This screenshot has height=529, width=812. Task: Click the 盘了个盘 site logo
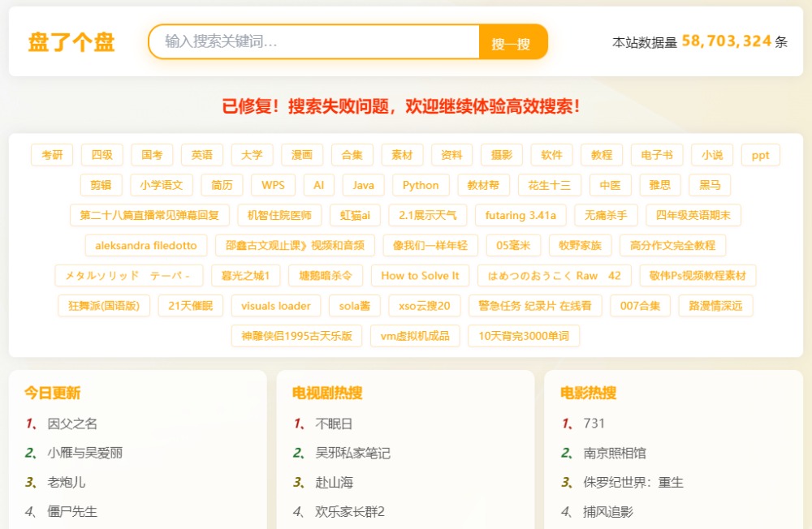(x=71, y=42)
